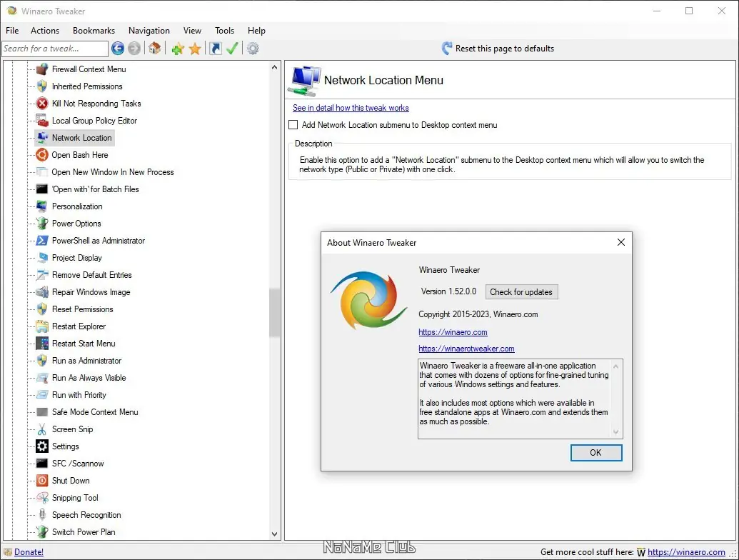Select Run As Always Visible item
Image resolution: width=739 pixels, height=560 pixels.
coord(89,378)
